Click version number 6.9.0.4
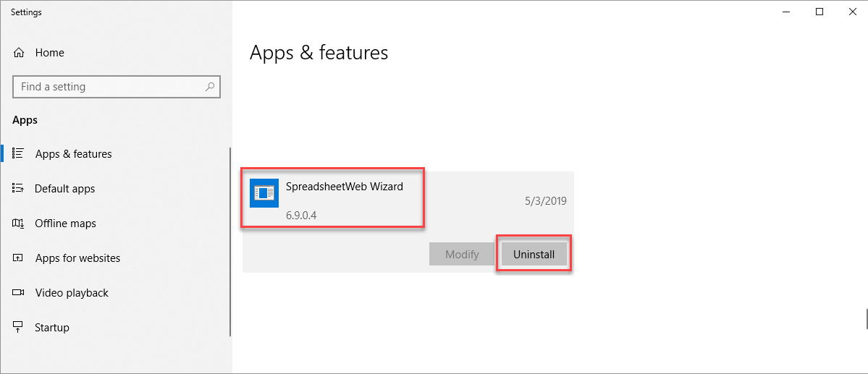This screenshot has height=374, width=868. [x=301, y=216]
